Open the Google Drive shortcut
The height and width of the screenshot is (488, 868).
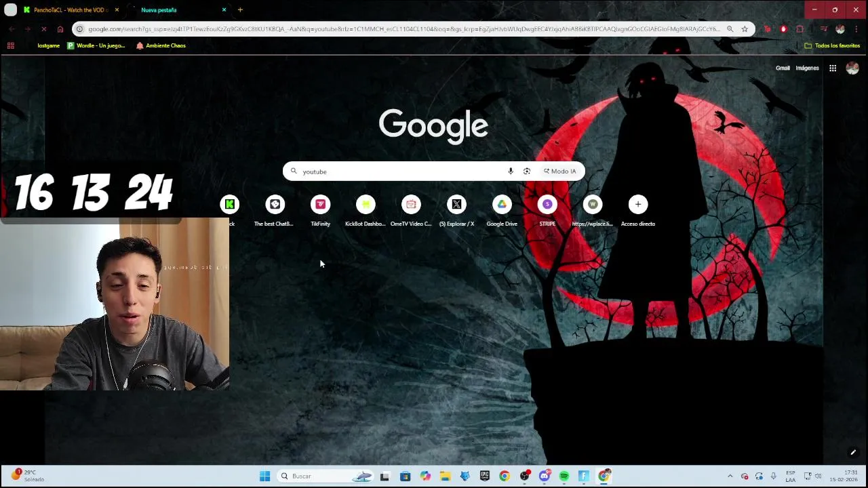point(502,209)
